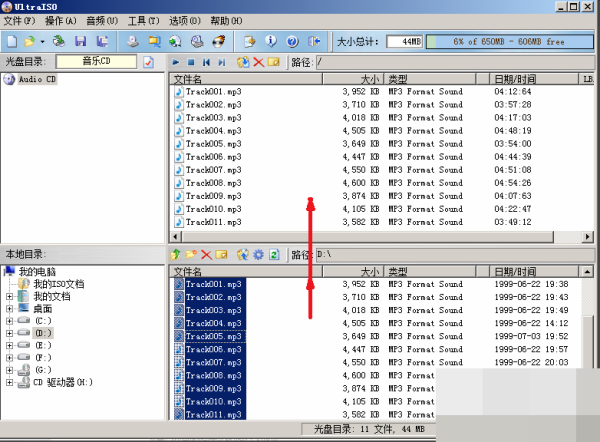Viewport: 600px width, 442px height.
Task: Open the 音频(U) menu
Action: coord(102,21)
